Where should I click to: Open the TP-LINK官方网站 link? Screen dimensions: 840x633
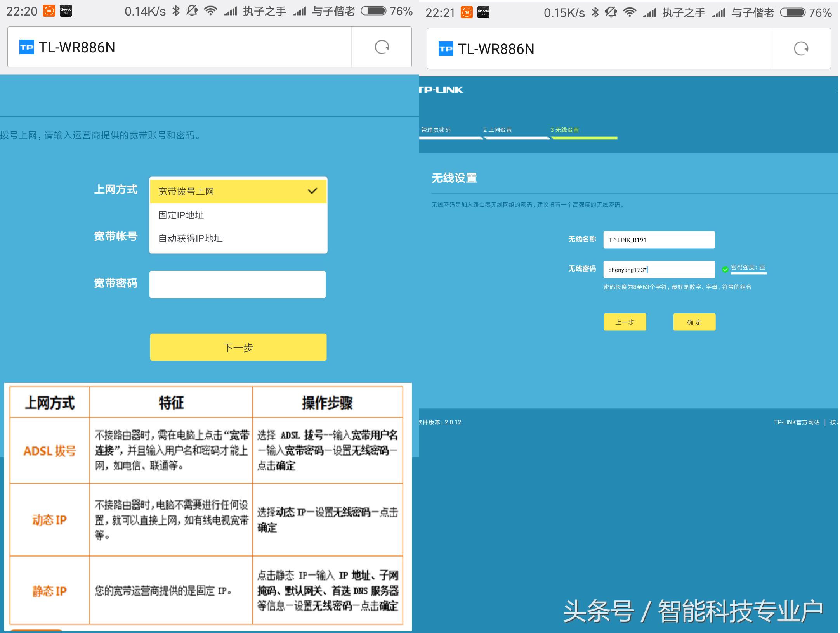point(797,422)
